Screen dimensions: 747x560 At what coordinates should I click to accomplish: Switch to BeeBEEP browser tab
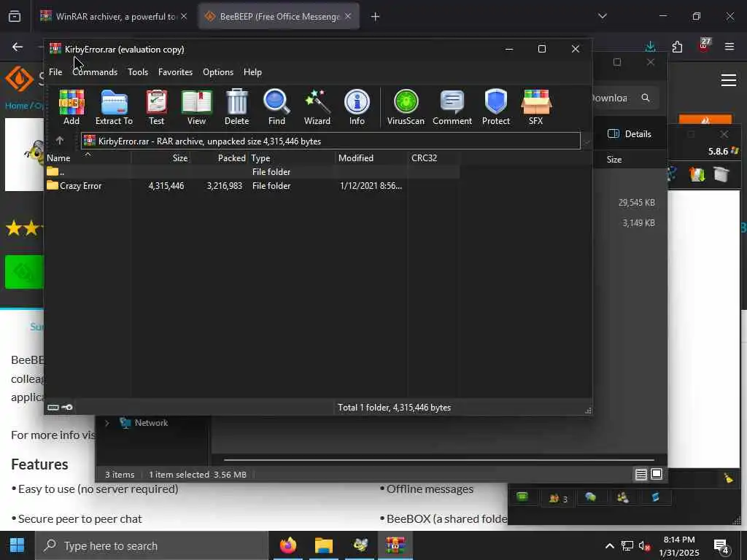click(279, 16)
